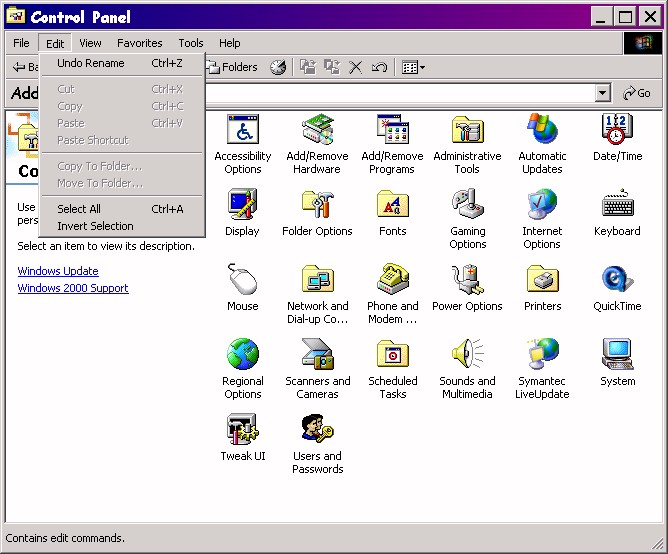The height and width of the screenshot is (554, 668).
Task: Open the Date/Time applet
Action: 617,138
